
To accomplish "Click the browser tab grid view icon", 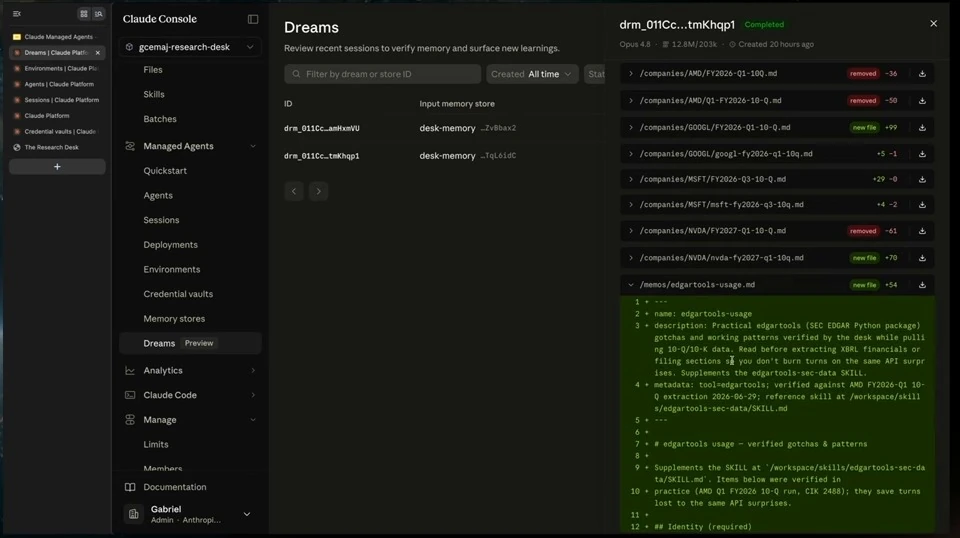I will pos(84,13).
